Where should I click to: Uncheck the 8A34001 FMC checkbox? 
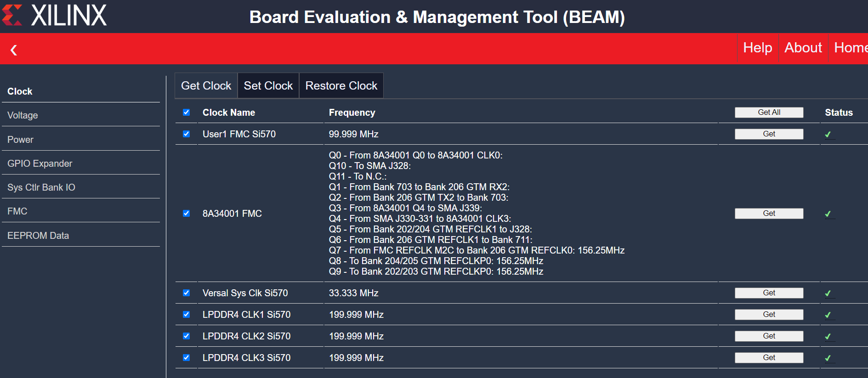[186, 214]
